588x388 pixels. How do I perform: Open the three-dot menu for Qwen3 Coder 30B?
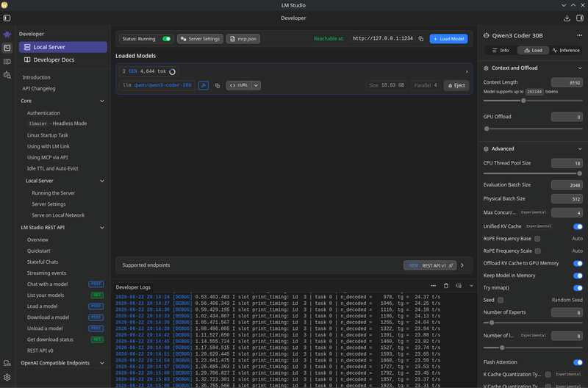point(579,35)
